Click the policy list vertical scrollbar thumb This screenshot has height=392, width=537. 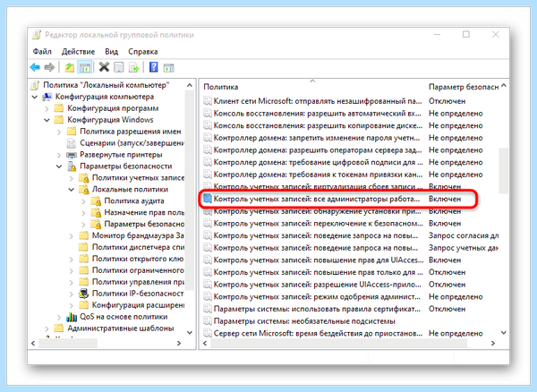coord(503,171)
